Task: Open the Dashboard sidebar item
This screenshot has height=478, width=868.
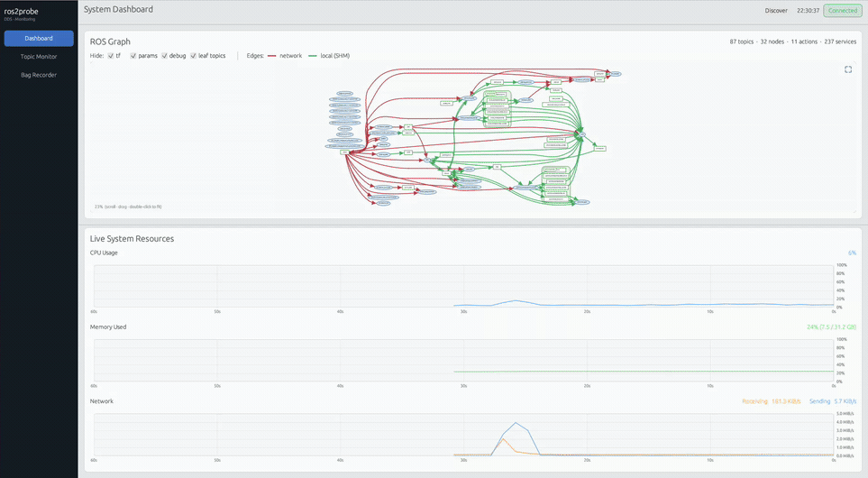Action: tap(39, 38)
